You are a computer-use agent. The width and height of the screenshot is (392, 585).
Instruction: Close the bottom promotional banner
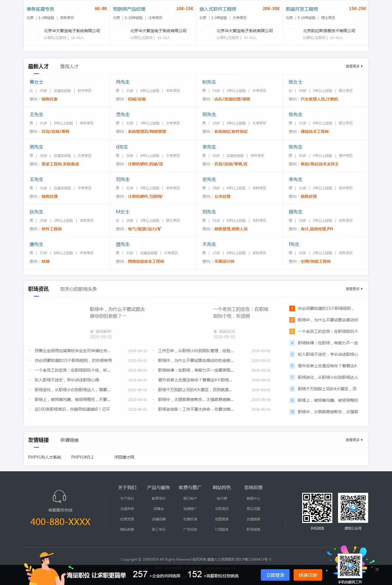tap(377, 569)
